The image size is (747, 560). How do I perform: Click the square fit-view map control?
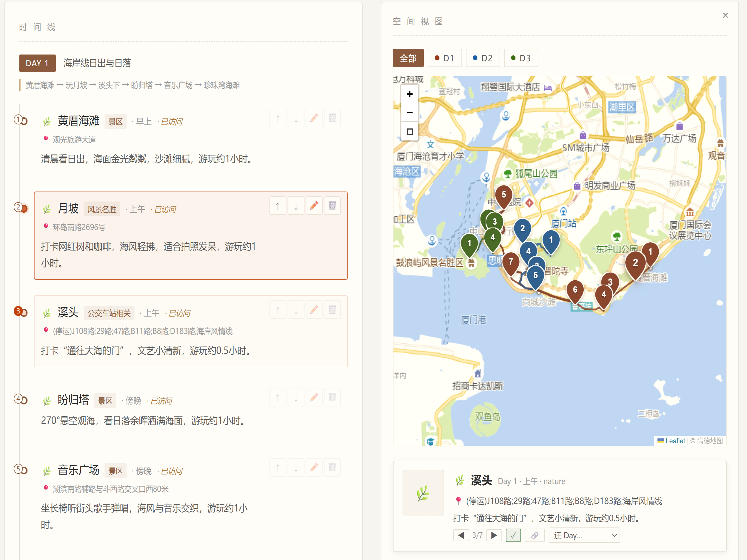pyautogui.click(x=410, y=132)
